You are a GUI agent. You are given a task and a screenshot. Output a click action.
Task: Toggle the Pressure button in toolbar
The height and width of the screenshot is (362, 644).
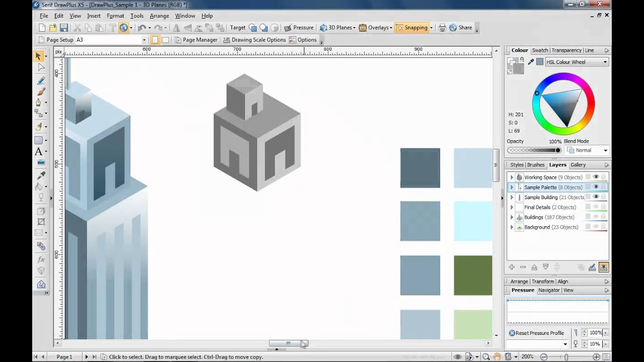pos(299,28)
